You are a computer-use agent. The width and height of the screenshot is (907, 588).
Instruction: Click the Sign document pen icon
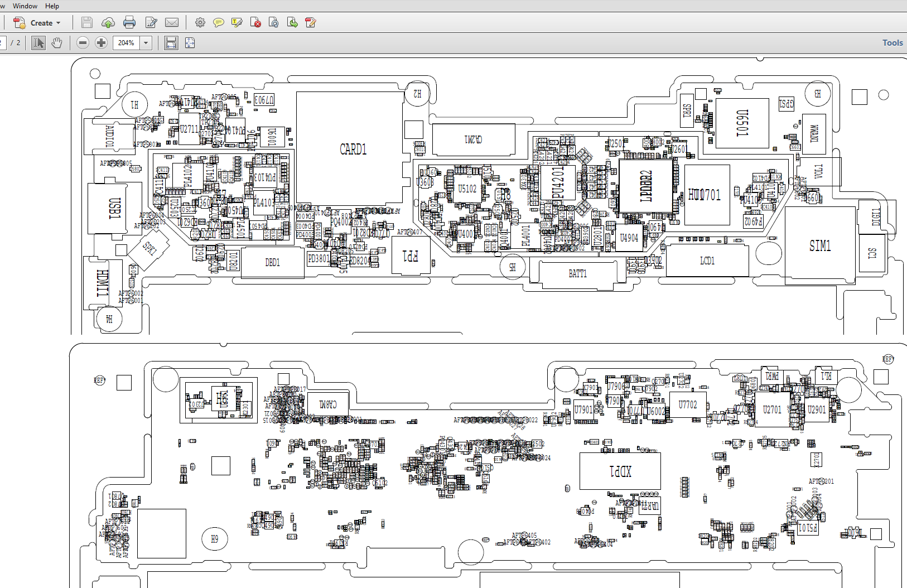click(x=151, y=23)
